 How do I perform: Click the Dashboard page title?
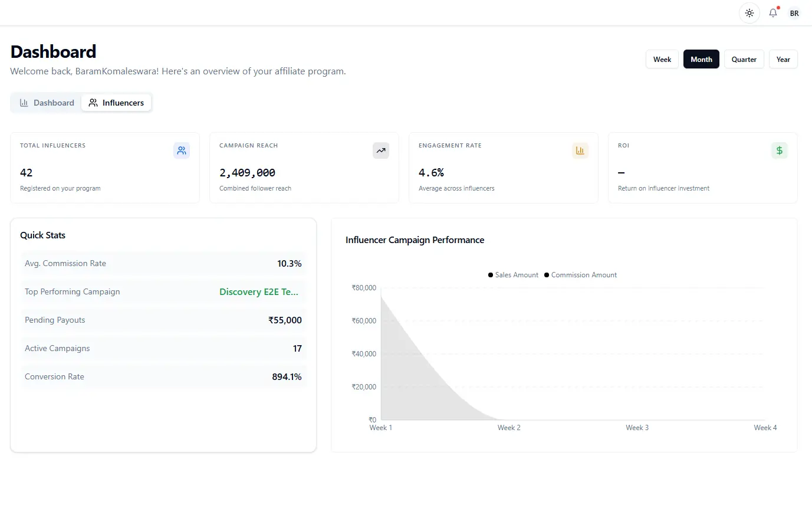coord(53,52)
